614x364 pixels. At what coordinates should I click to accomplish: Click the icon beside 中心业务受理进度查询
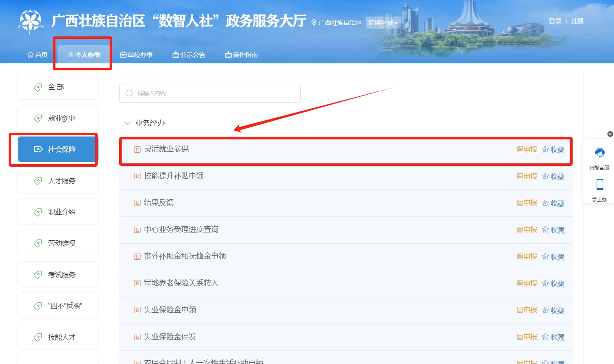(x=137, y=230)
